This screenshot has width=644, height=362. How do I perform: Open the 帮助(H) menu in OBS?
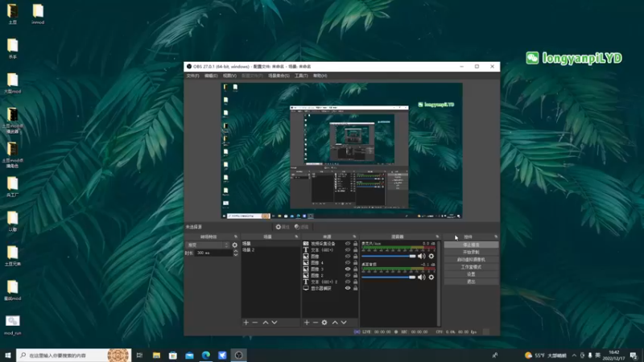tap(320, 76)
